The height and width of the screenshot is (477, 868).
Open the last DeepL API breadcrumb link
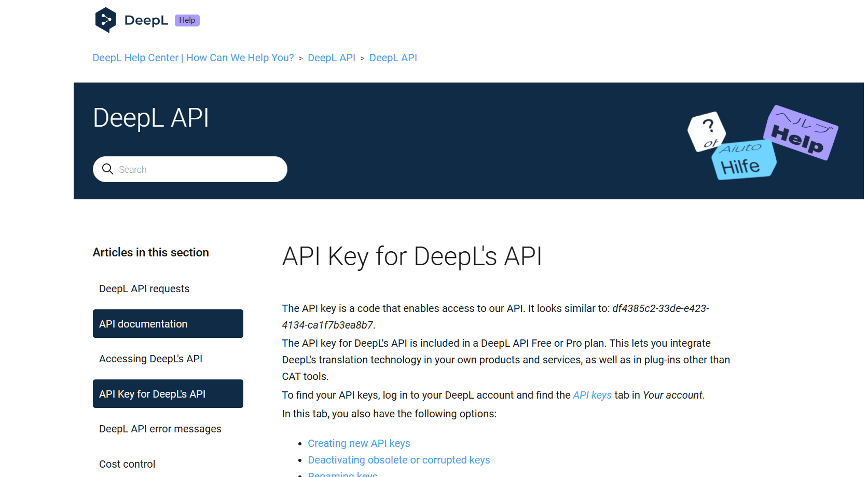click(x=393, y=58)
